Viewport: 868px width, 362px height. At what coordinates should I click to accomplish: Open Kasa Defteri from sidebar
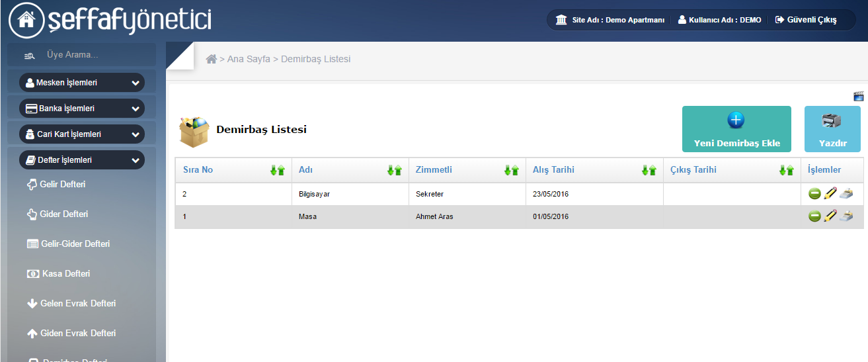point(58,273)
